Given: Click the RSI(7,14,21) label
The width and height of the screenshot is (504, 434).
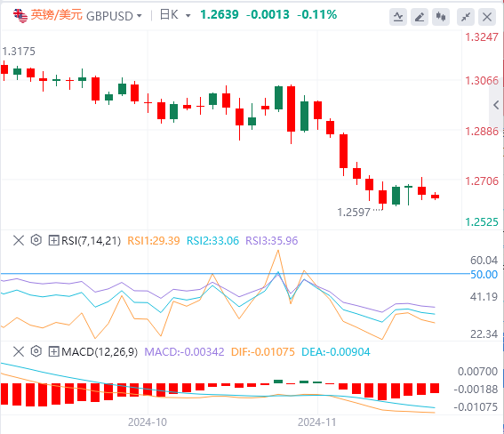Looking at the screenshot, I should (x=91, y=240).
